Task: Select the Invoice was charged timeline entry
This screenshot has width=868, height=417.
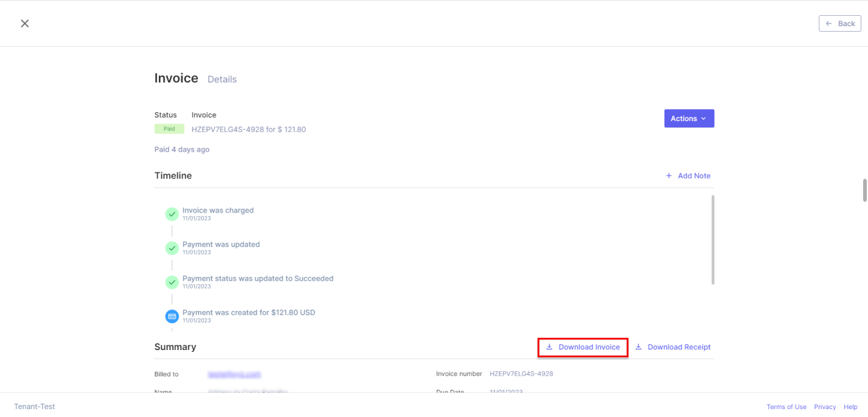Action: [x=218, y=211]
